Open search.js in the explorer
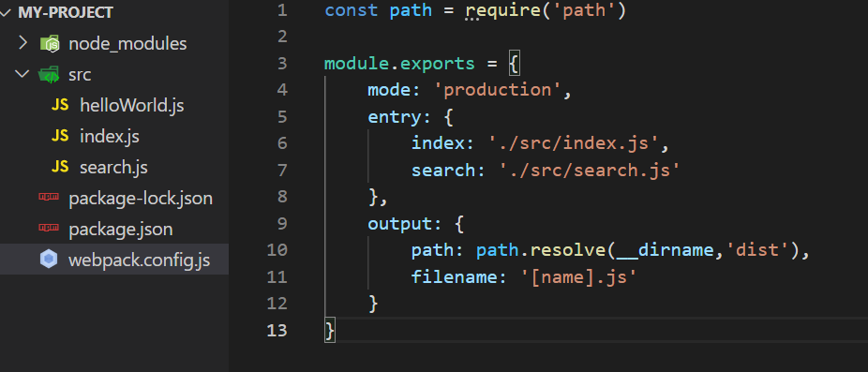The width and height of the screenshot is (868, 372). [x=114, y=167]
